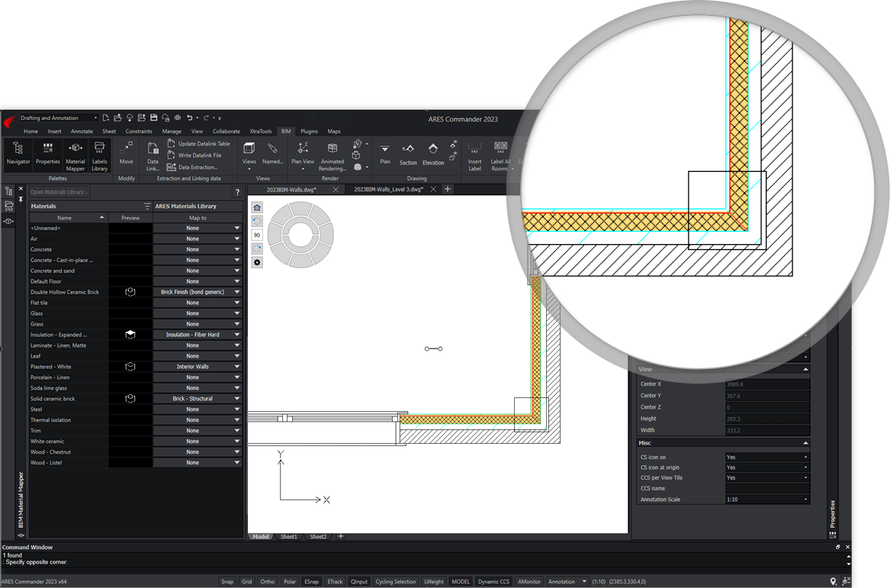
Task: Toggle QInput in the status bar
Action: tap(358, 581)
